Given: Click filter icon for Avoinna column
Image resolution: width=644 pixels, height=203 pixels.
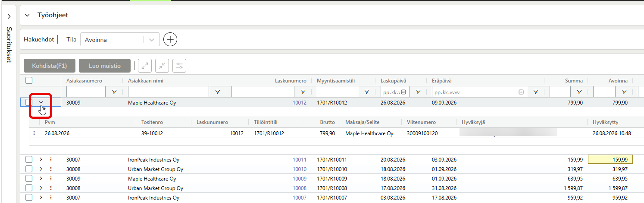Looking at the screenshot, I should pos(624,92).
